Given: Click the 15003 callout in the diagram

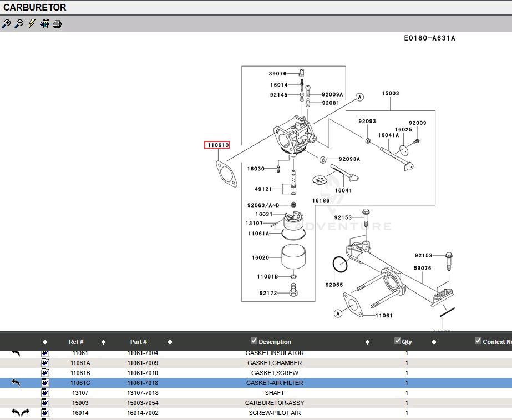Looking at the screenshot, I should click(390, 94).
